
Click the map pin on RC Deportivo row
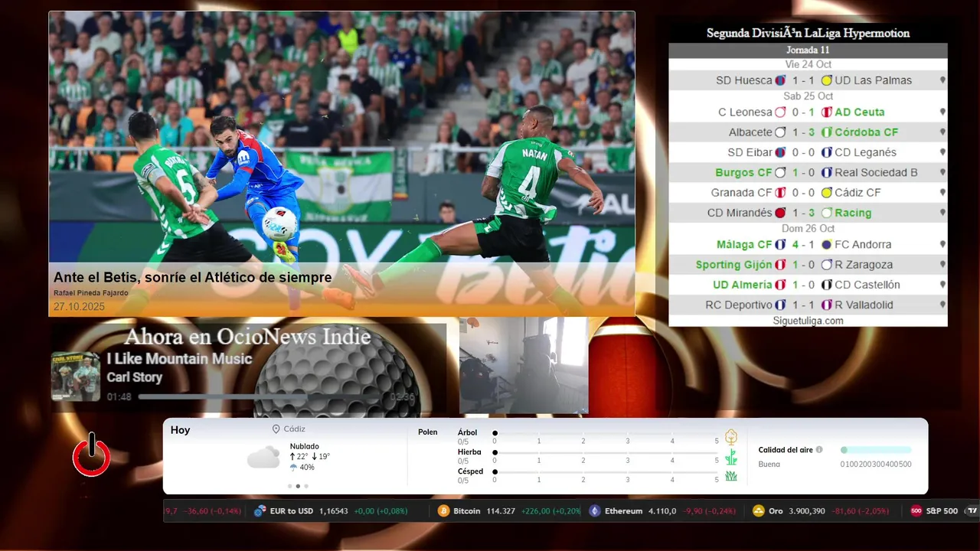click(x=942, y=305)
